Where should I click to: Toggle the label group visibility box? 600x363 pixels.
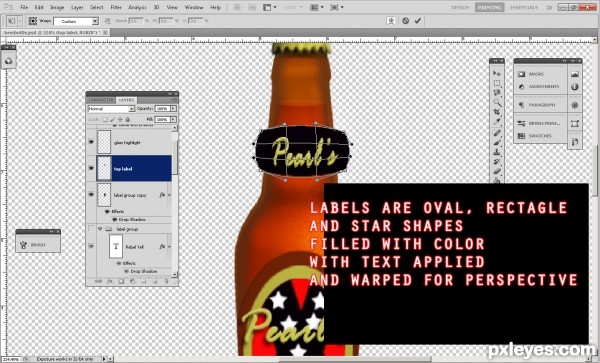[x=91, y=229]
